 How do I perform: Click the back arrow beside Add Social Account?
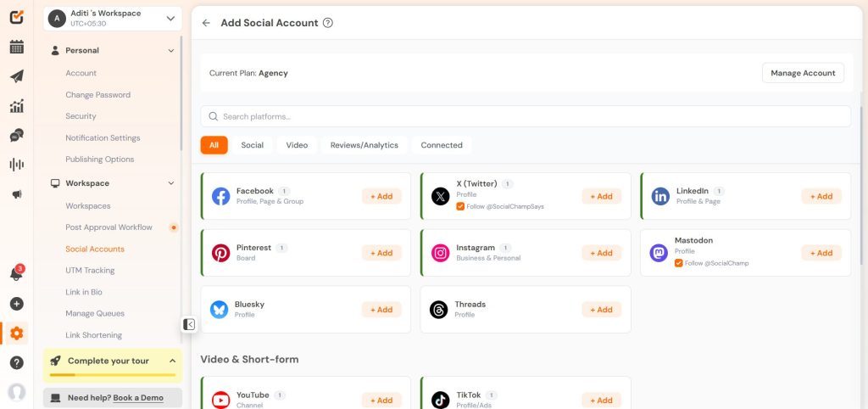click(x=206, y=23)
